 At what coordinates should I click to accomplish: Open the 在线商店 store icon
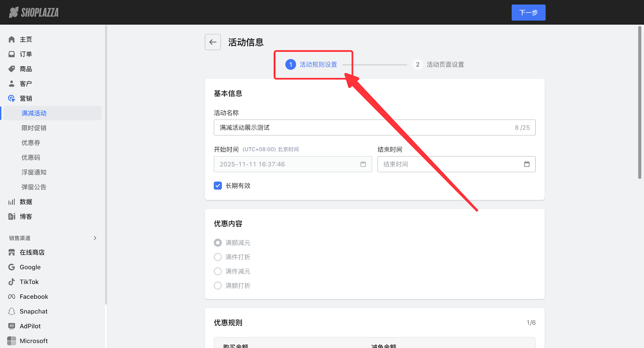12,253
